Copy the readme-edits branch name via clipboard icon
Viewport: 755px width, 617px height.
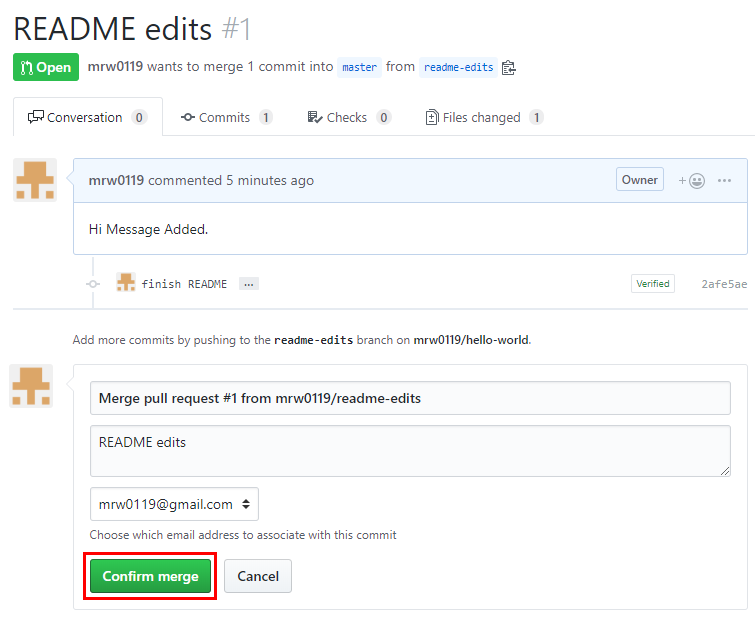(x=508, y=67)
